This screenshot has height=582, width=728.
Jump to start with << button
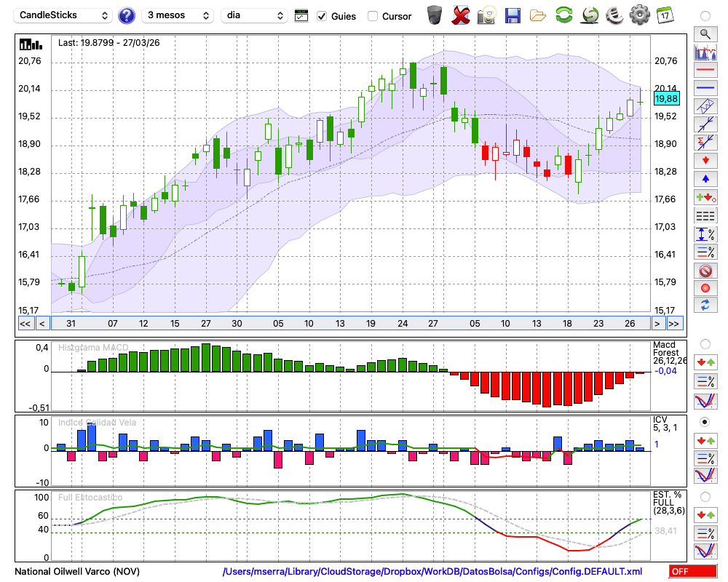coord(25,324)
